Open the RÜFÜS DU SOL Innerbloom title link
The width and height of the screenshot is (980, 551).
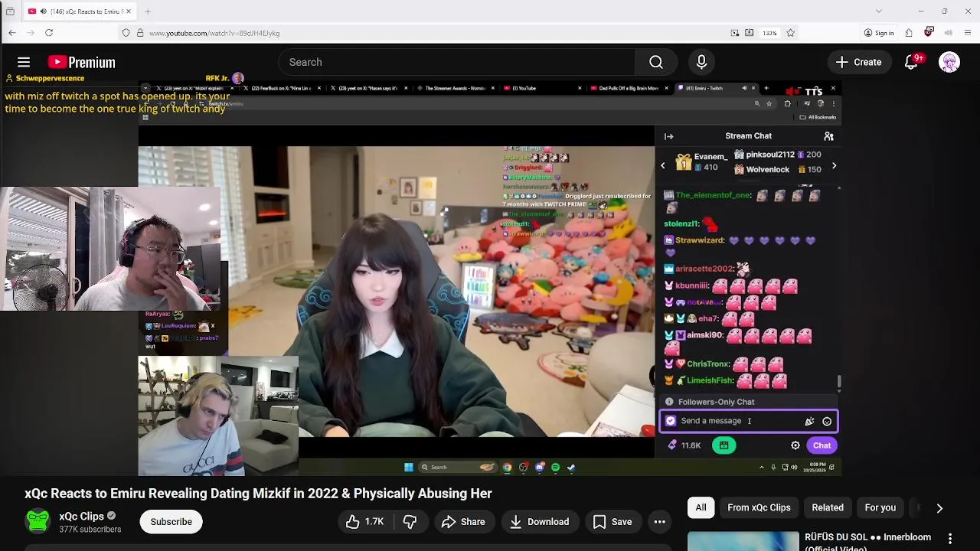tap(868, 542)
